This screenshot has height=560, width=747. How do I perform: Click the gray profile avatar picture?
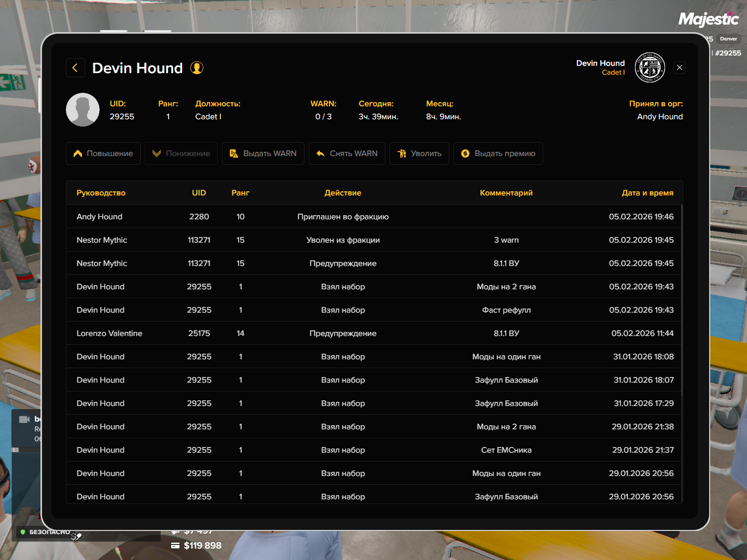(x=82, y=110)
